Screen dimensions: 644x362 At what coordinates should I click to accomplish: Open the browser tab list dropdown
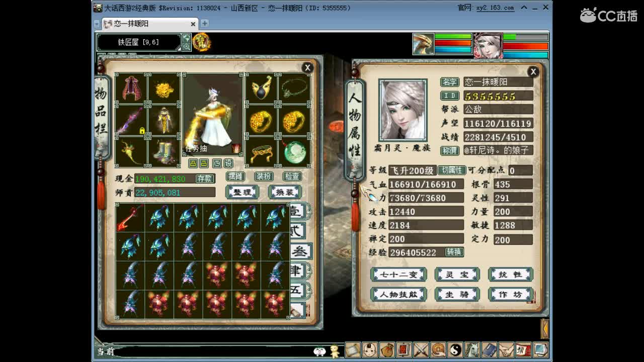point(97,24)
